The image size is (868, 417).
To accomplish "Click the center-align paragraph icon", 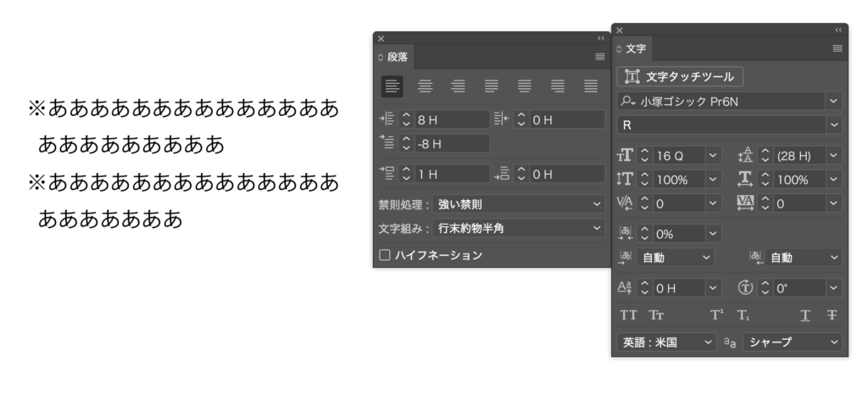I will pyautogui.click(x=425, y=86).
